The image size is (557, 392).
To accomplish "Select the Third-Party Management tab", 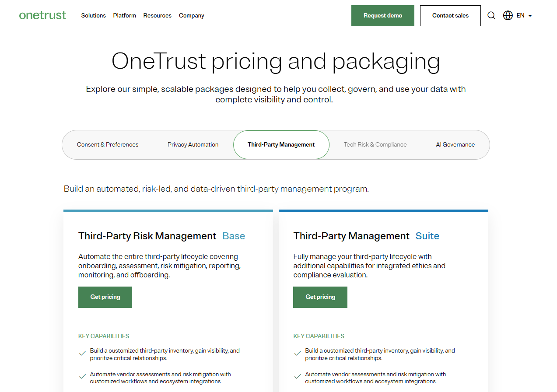I will pos(281,145).
